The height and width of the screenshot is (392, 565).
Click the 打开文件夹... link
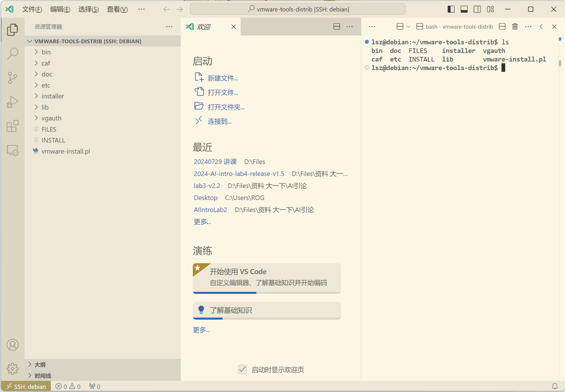pyautogui.click(x=226, y=107)
